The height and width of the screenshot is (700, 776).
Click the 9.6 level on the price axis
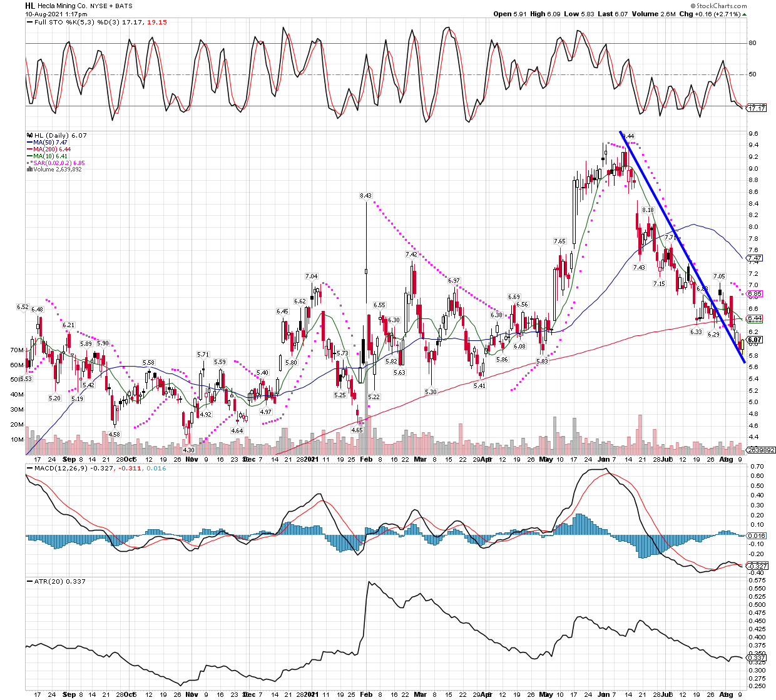753,134
